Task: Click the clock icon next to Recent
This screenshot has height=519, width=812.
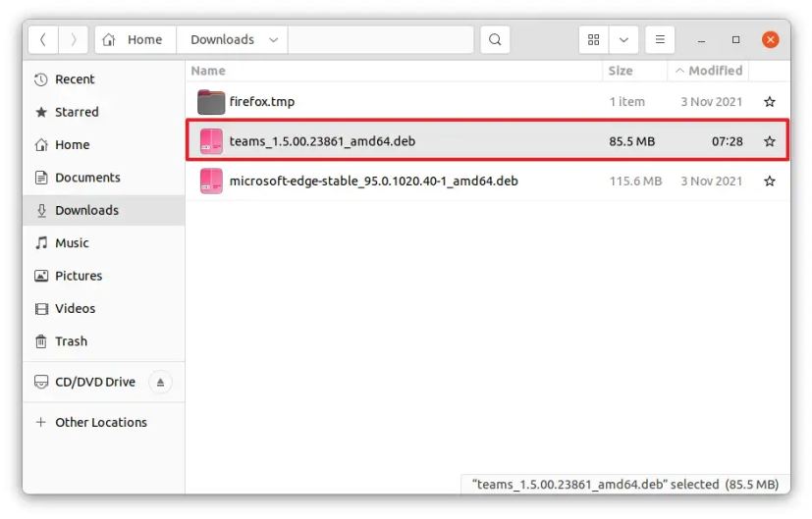Action: point(41,79)
